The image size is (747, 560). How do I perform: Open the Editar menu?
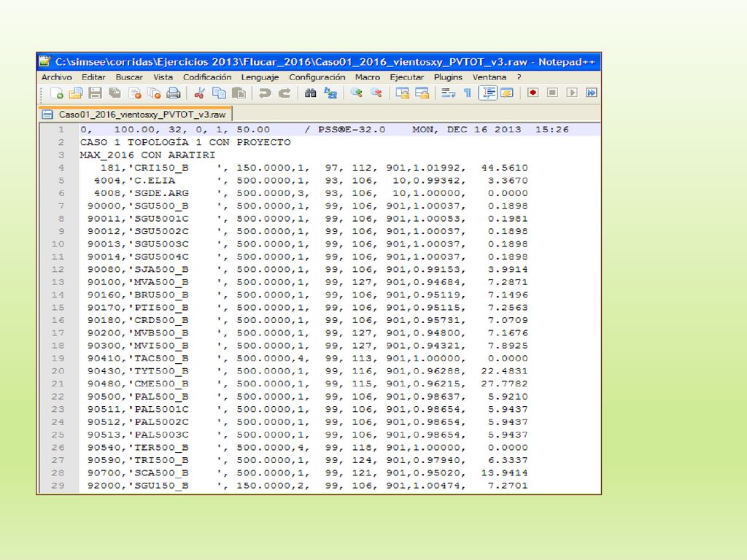(93, 77)
